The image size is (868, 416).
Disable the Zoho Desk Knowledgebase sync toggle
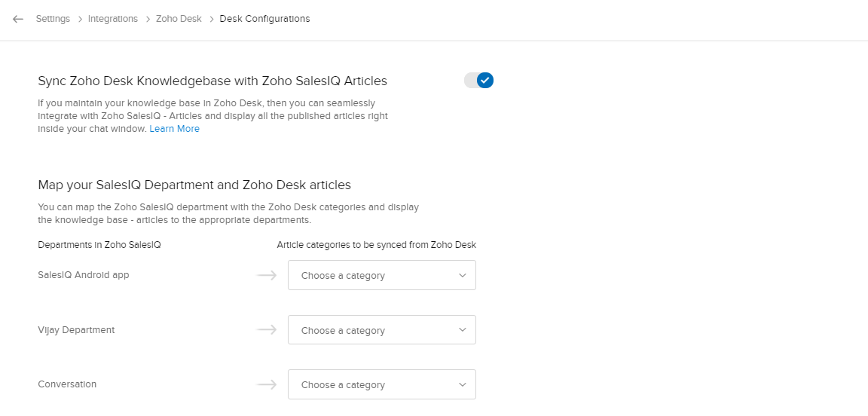pyautogui.click(x=479, y=80)
